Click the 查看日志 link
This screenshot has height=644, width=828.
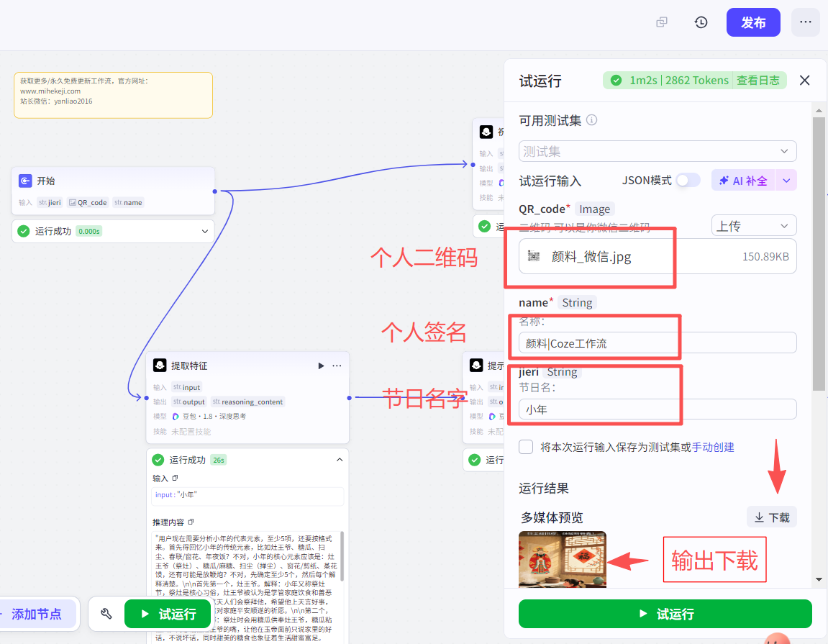tap(759, 80)
